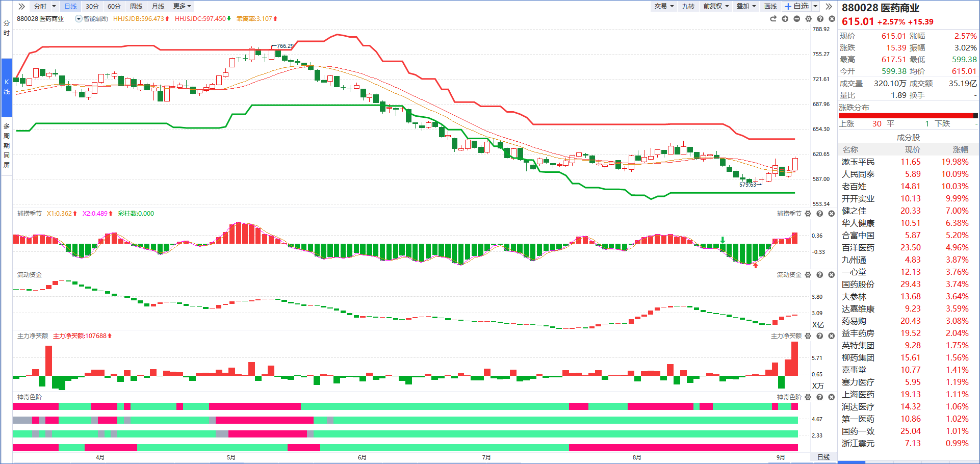Viewport: 980px width, 464px height.
Task: Expand the 叠加 overlay dropdown
Action: coord(745,6)
